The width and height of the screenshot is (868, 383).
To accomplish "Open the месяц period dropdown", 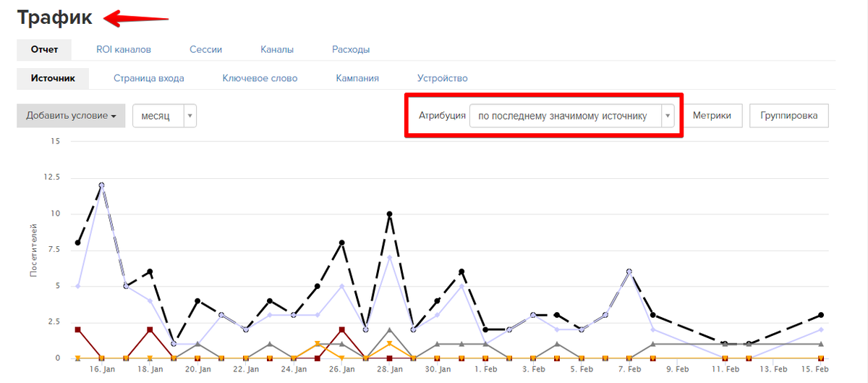I will coord(158,116).
